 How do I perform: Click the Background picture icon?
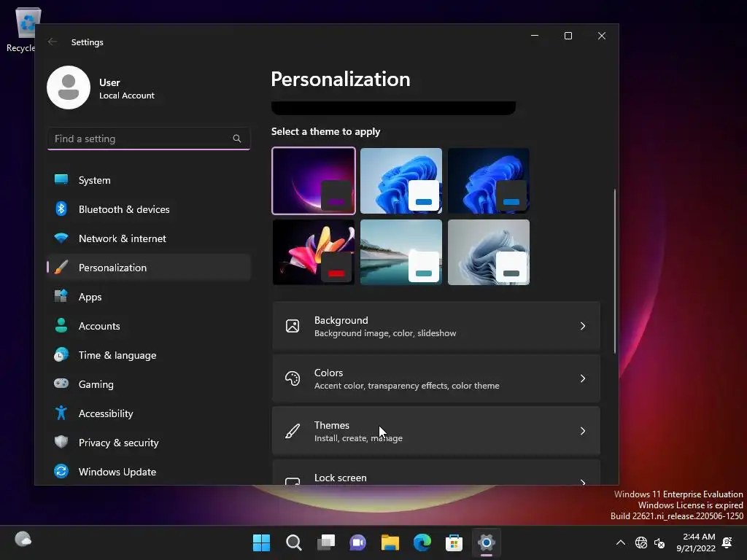pyautogui.click(x=293, y=326)
